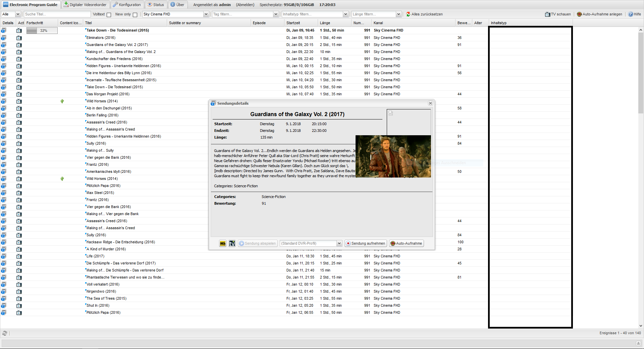Select title Making of... Guardians of the Galaxy Vol. 2
The image size is (644, 349).
click(121, 52)
